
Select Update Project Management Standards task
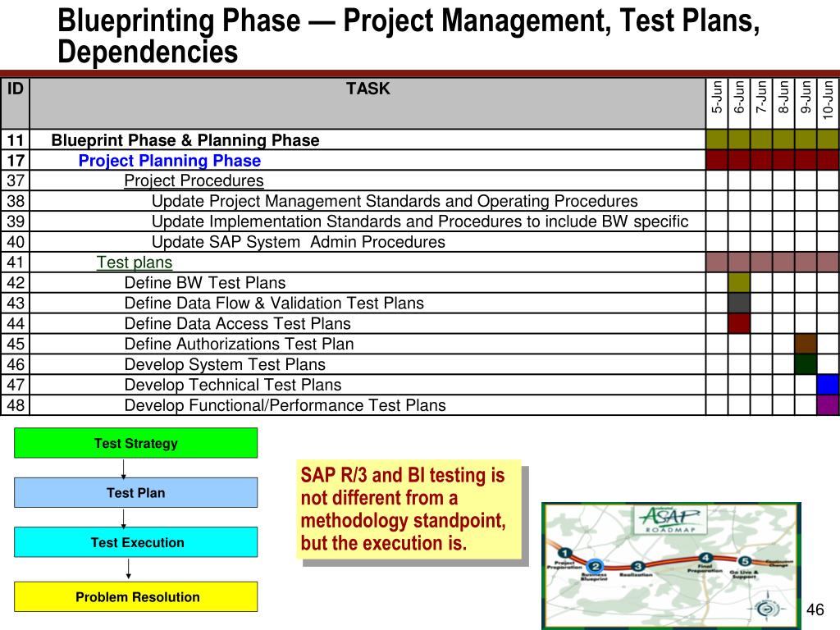(x=395, y=201)
